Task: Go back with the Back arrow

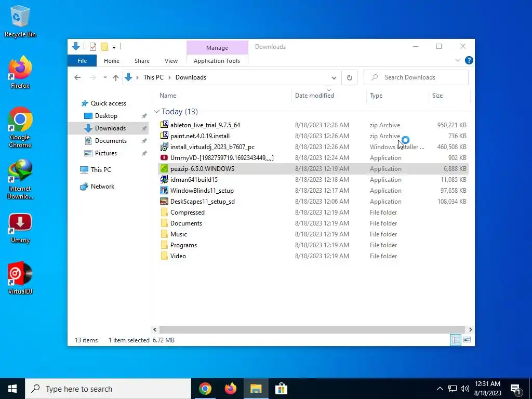Action: point(78,77)
